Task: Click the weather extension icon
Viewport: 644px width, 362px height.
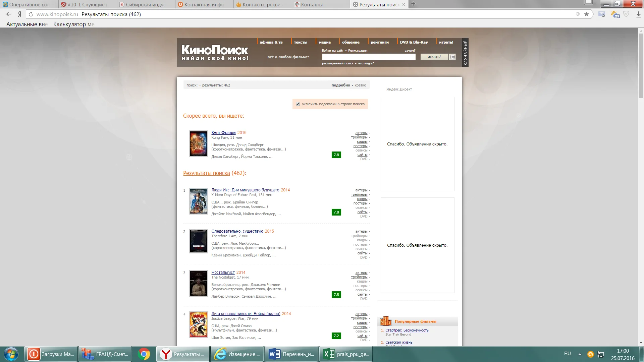Action: [615, 14]
